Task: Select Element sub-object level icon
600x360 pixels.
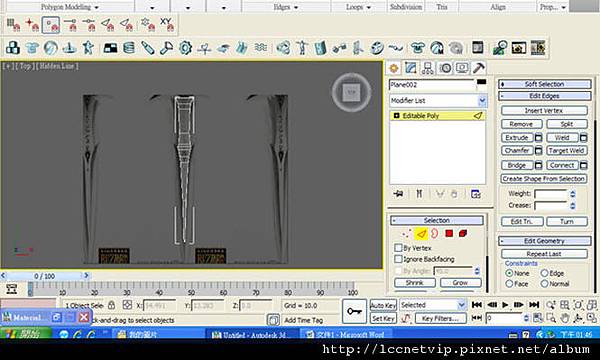Action: click(x=463, y=233)
